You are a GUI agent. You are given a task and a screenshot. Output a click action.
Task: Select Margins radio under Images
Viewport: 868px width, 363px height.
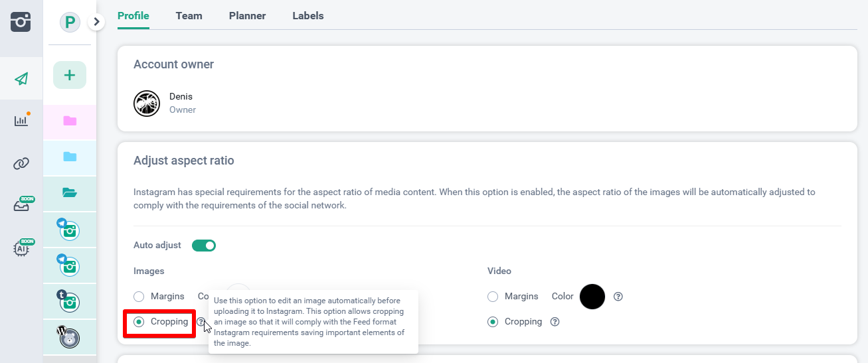point(139,297)
